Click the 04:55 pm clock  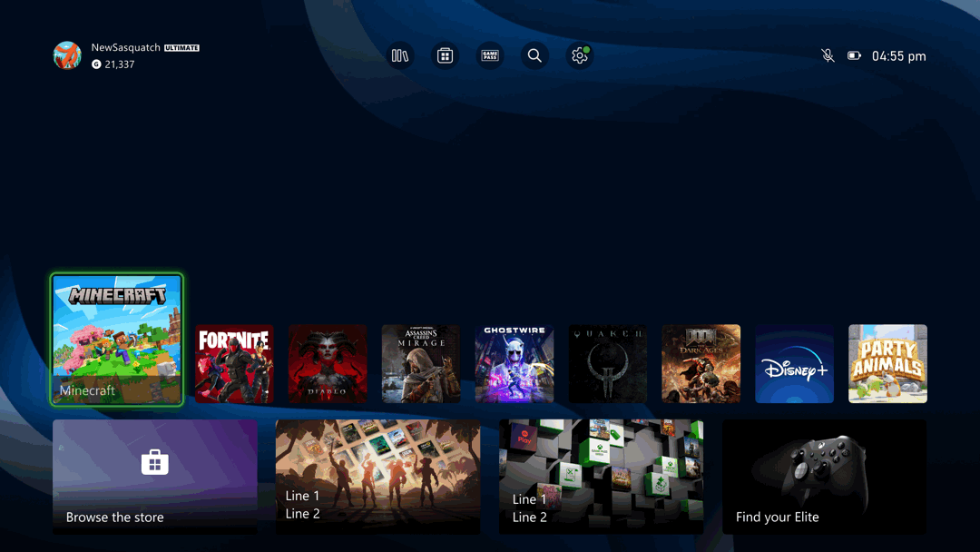point(898,56)
